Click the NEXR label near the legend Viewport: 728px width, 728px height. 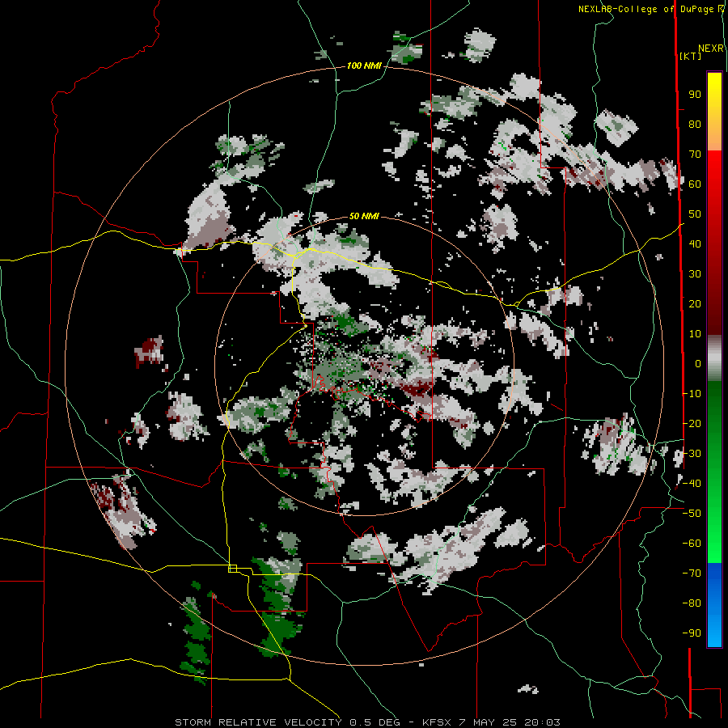[711, 49]
